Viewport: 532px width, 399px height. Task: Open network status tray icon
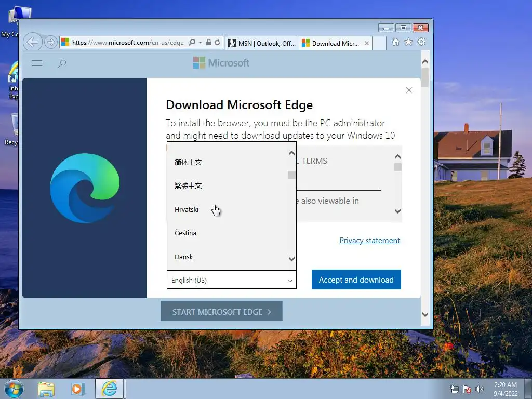[x=454, y=389]
